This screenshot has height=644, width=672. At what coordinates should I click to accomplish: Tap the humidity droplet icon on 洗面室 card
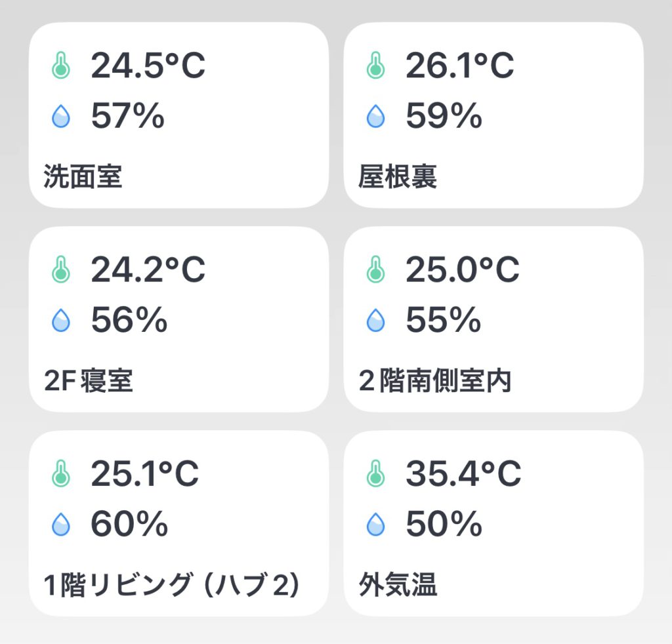coord(61,116)
